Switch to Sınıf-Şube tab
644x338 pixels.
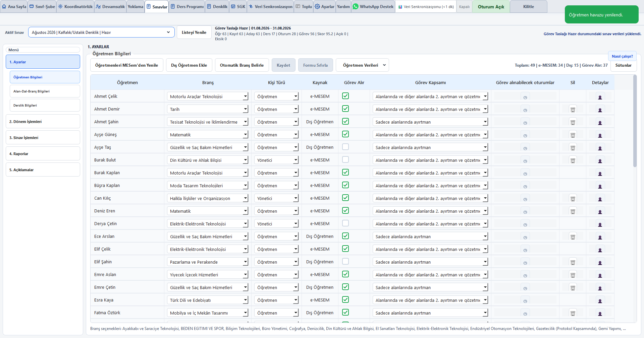42,7
